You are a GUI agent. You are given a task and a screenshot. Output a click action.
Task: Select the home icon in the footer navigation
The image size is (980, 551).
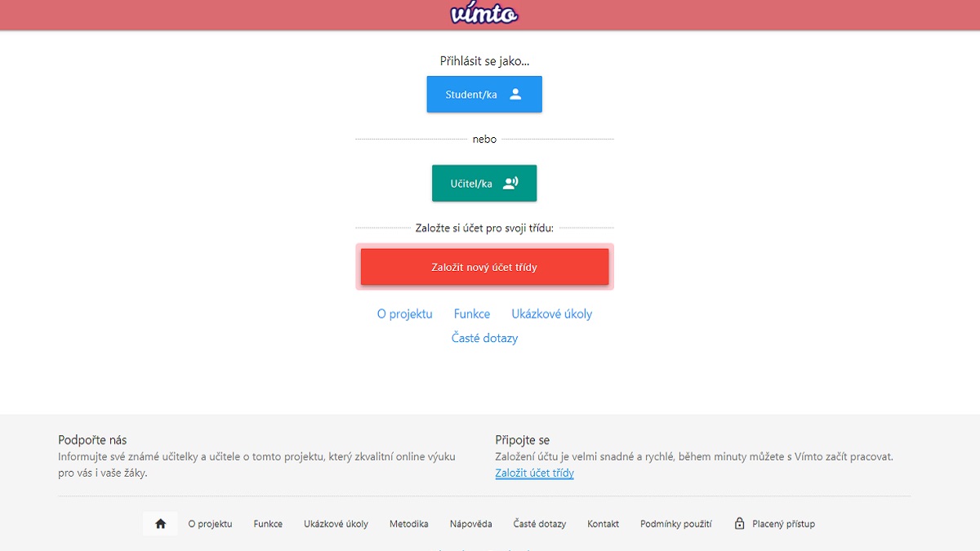click(x=160, y=523)
